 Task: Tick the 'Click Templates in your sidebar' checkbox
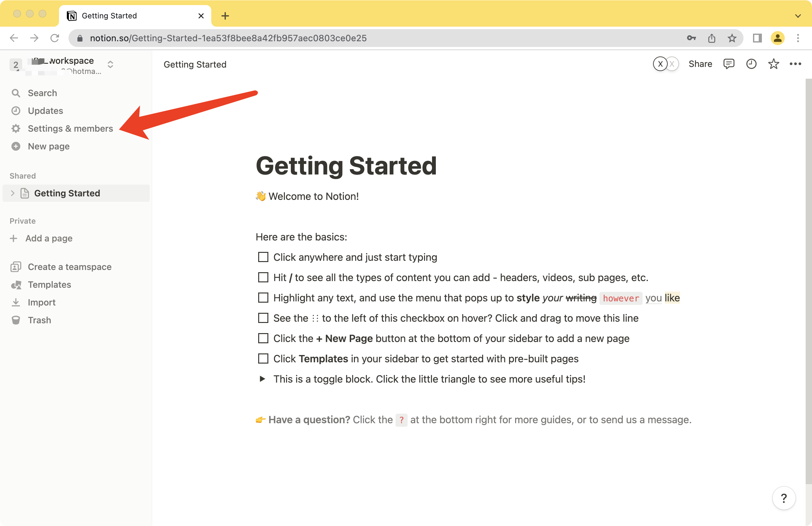263,358
